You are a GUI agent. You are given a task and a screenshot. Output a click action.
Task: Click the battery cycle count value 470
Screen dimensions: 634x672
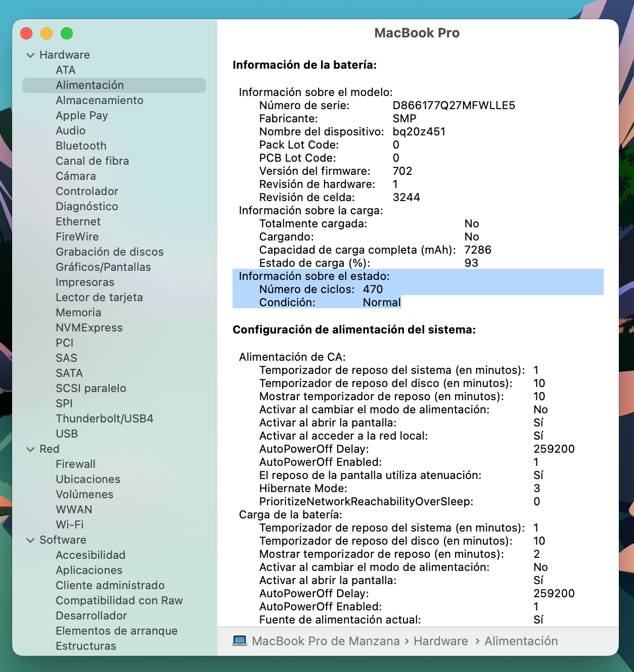pos(373,290)
